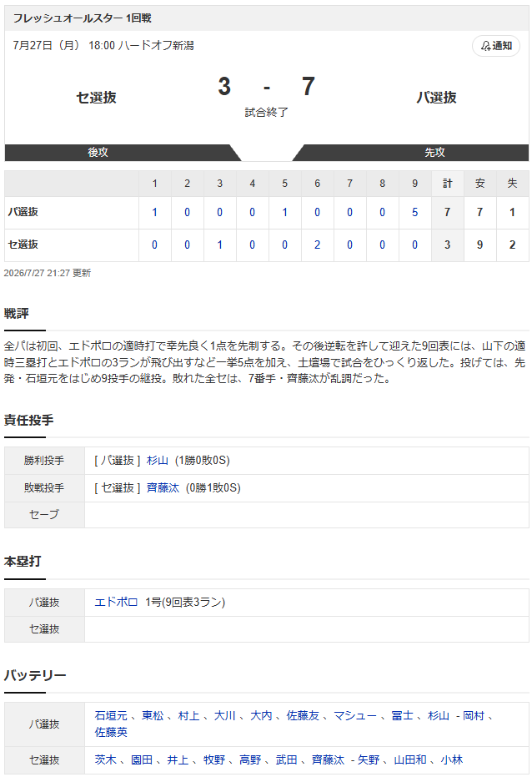Open マシュー pitcher link
The height and width of the screenshot is (777, 532).
(x=355, y=715)
